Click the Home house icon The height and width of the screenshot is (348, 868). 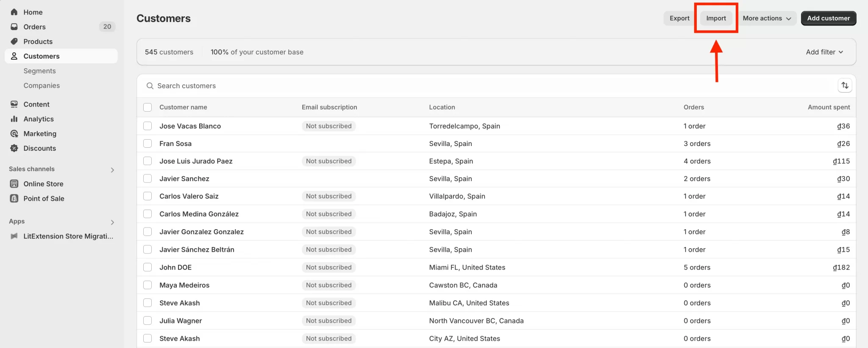click(x=14, y=12)
